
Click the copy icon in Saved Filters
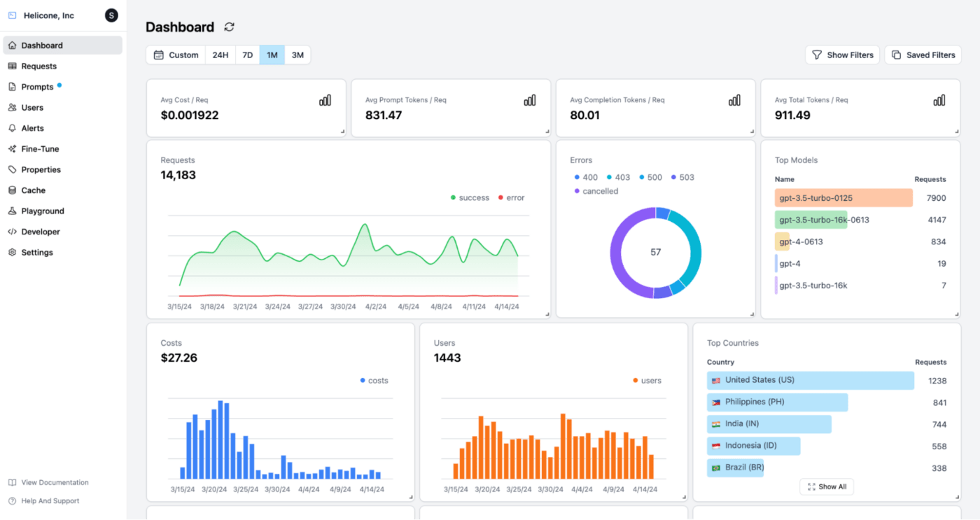[x=897, y=55]
